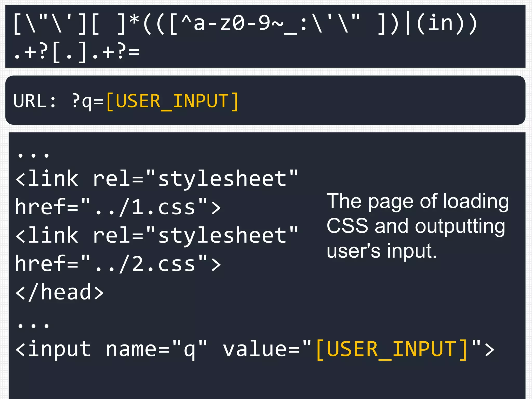Click the 'value=' attribute text
This screenshot has height=399, width=532.
pos(261,349)
